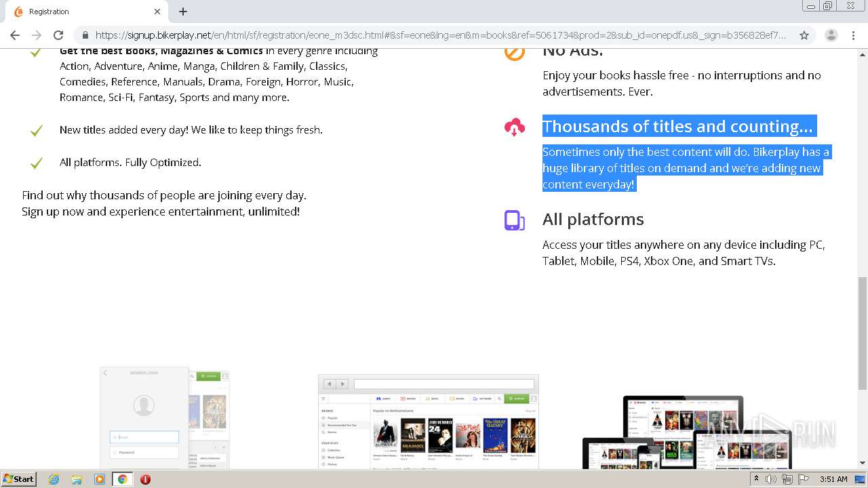Go forward using the browser arrow
This screenshot has height=488, width=868.
tap(37, 35)
